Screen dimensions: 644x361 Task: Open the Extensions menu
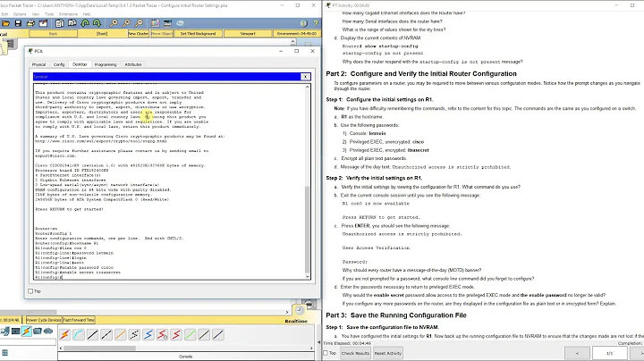[x=68, y=14]
